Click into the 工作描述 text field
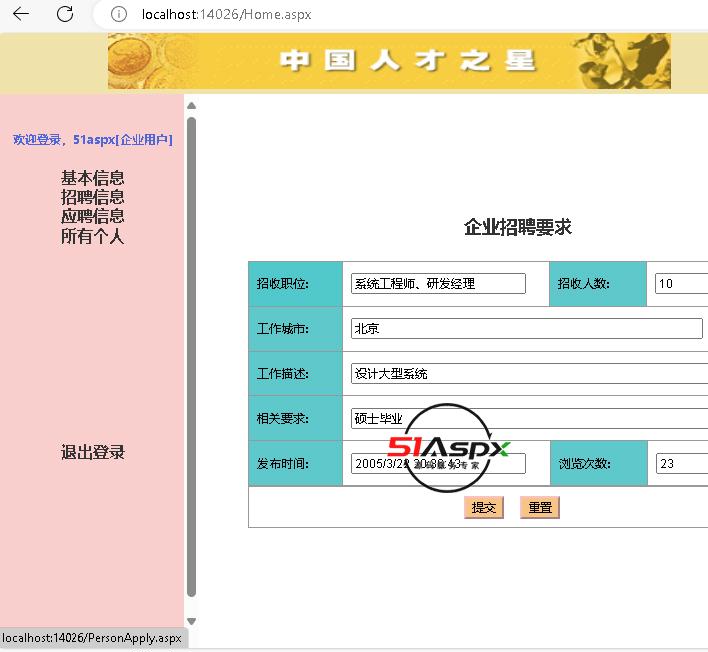This screenshot has width=708, height=652. coord(528,374)
